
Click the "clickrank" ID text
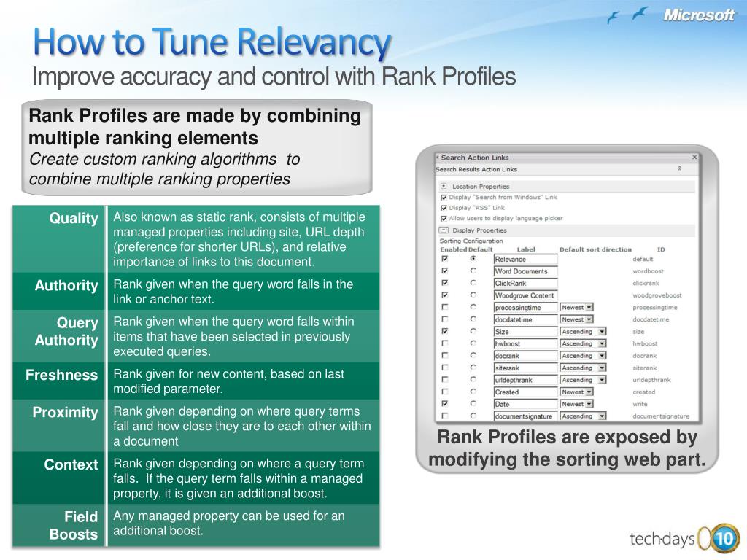coord(646,283)
